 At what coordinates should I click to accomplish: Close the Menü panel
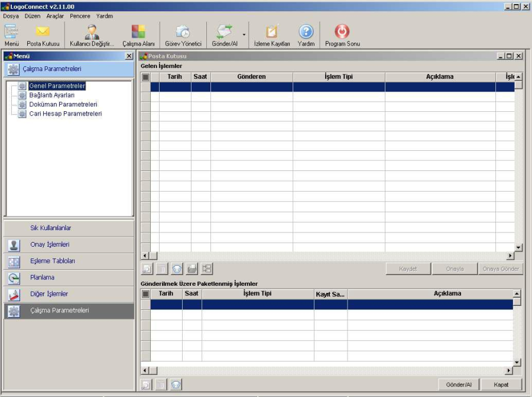tap(129, 56)
